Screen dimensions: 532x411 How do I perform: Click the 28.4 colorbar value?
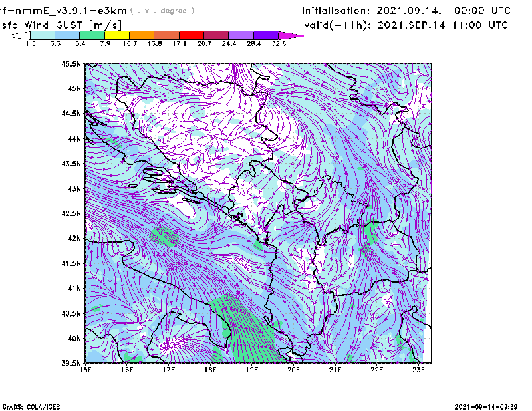pos(254,43)
